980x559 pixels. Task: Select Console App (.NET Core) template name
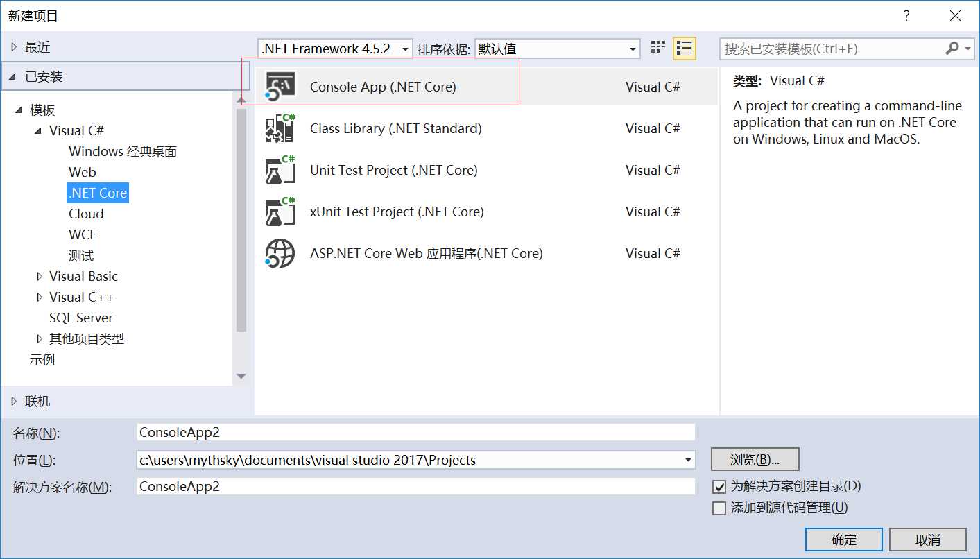[383, 87]
